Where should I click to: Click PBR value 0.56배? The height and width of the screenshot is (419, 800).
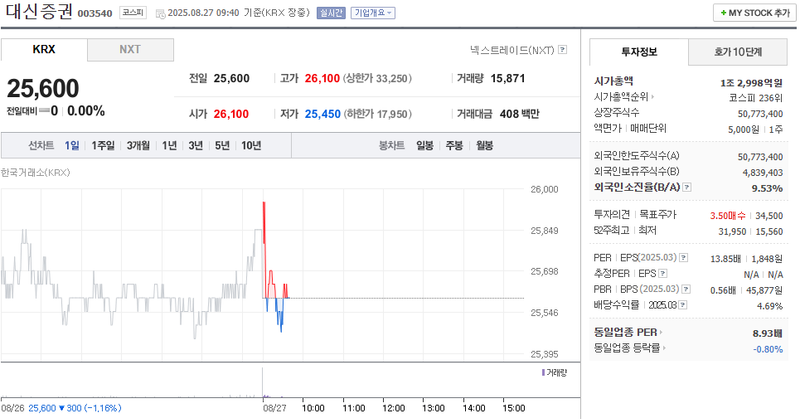click(x=723, y=290)
